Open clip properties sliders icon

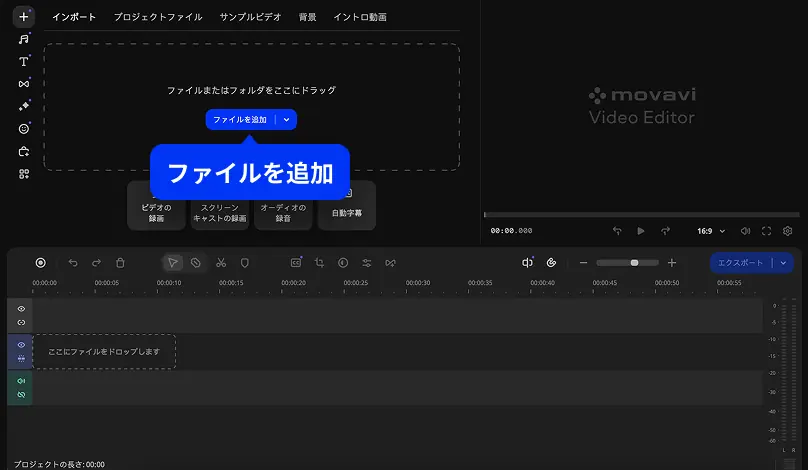click(366, 263)
